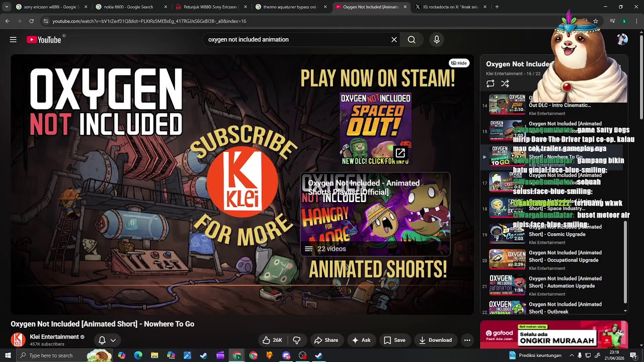
Task: Clear the search query with X icon
Action: [x=394, y=40]
